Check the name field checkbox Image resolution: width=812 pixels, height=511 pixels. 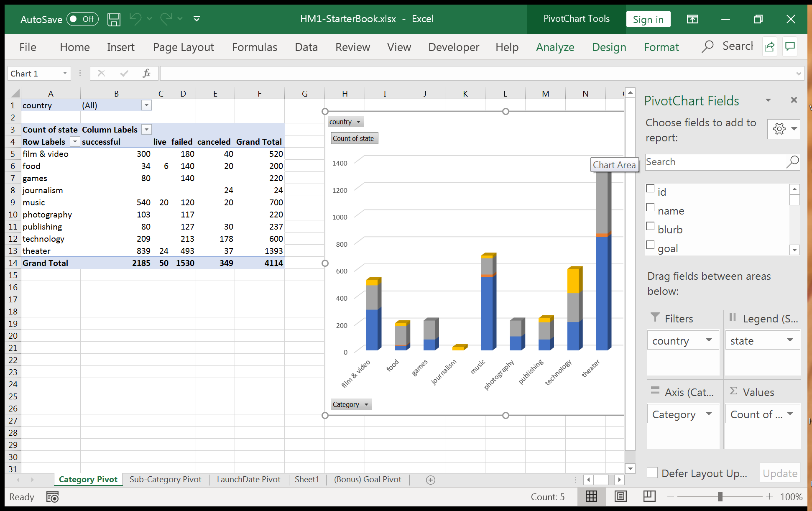pos(650,207)
